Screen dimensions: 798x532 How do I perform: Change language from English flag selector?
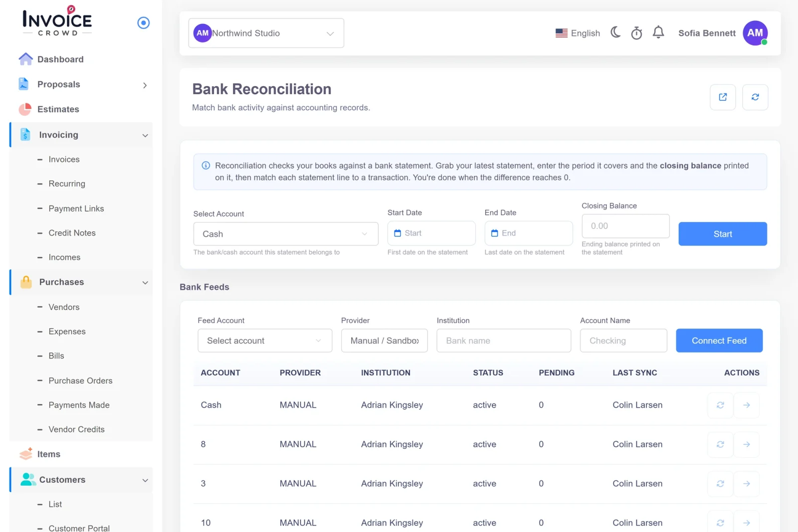[x=578, y=33]
